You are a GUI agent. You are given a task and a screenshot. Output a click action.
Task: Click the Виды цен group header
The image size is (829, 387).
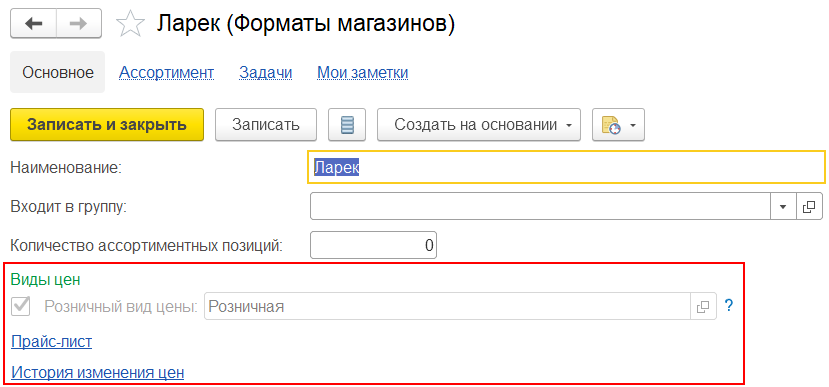pos(45,279)
